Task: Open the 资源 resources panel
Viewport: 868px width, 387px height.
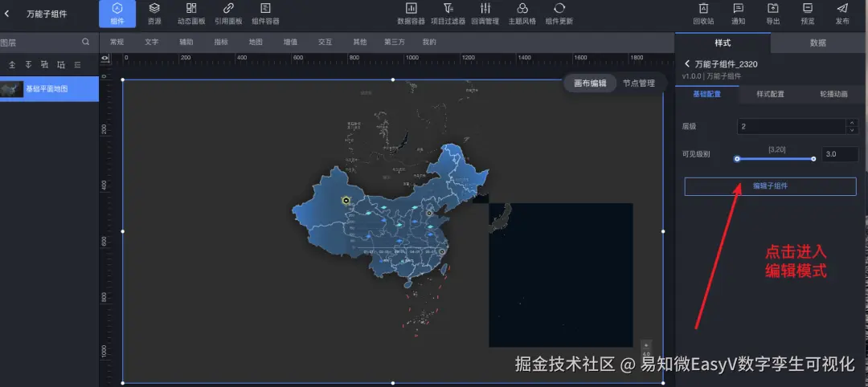Action: 154,14
